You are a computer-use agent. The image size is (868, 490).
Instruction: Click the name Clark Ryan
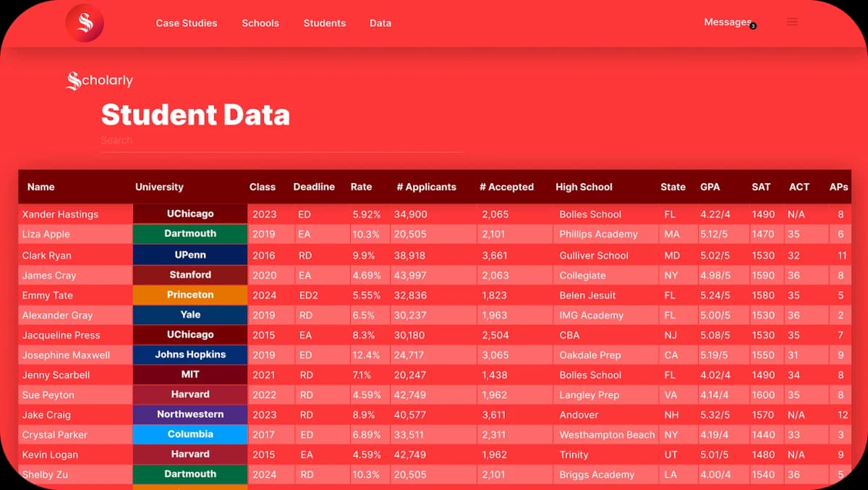(46, 255)
